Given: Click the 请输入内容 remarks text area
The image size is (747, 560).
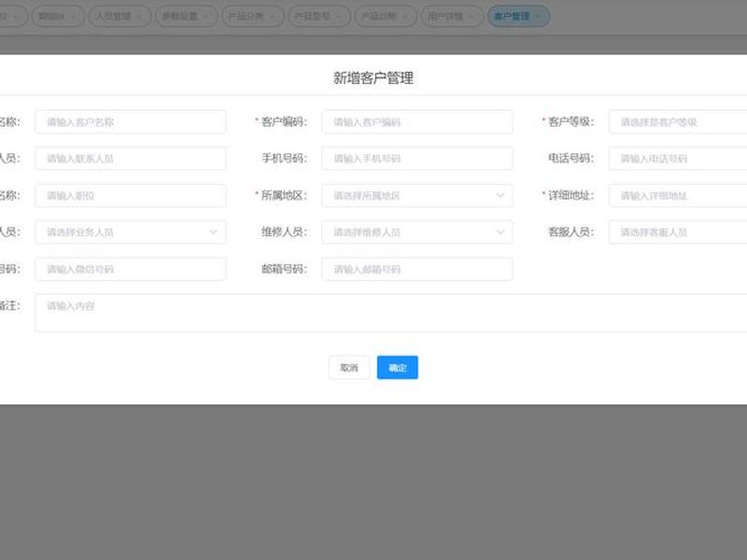Looking at the screenshot, I should (391, 313).
